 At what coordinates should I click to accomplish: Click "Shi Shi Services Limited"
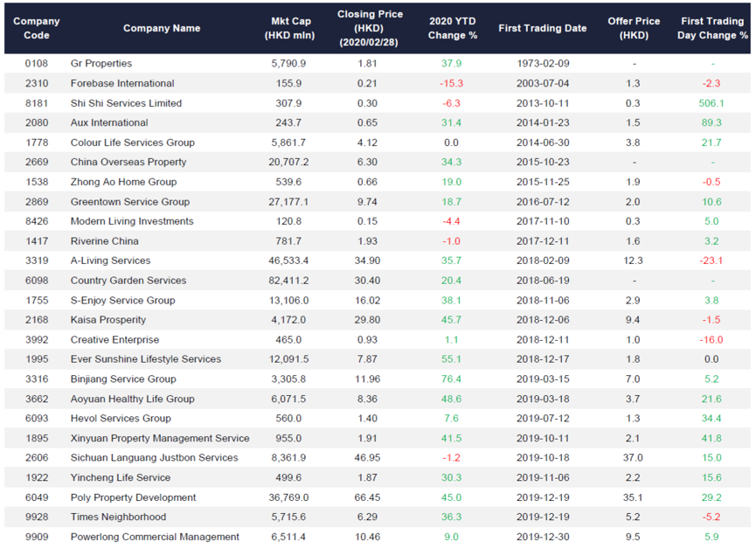click(127, 103)
